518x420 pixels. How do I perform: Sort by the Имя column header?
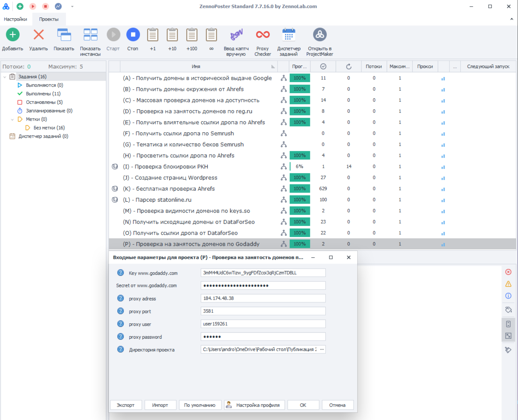coord(196,66)
